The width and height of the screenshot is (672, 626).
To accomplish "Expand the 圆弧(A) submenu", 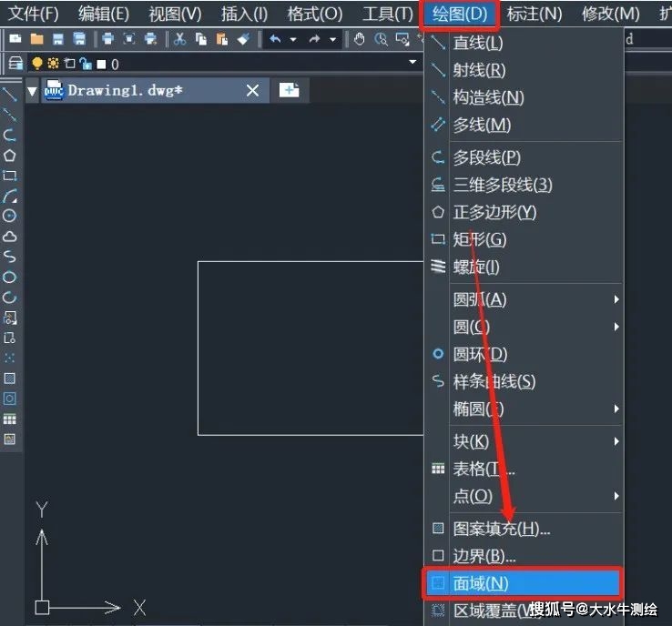I will coord(535,299).
